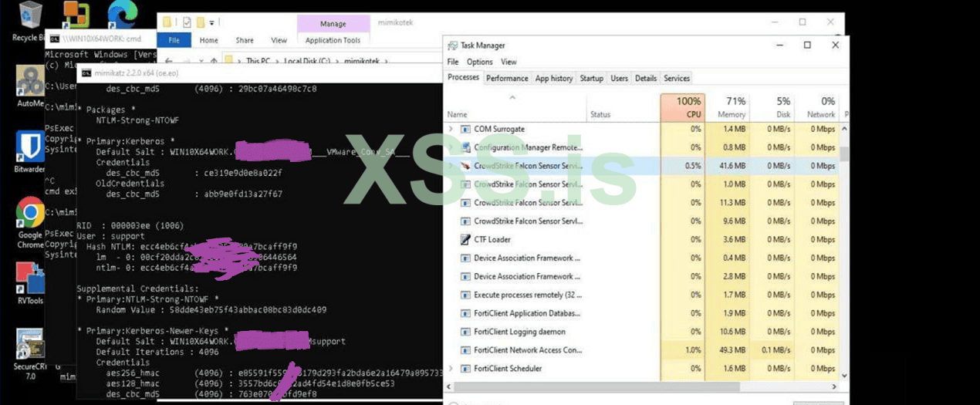Open the Explorer quick access toolbar dropdown
The width and height of the screenshot is (980, 405).
tap(212, 22)
